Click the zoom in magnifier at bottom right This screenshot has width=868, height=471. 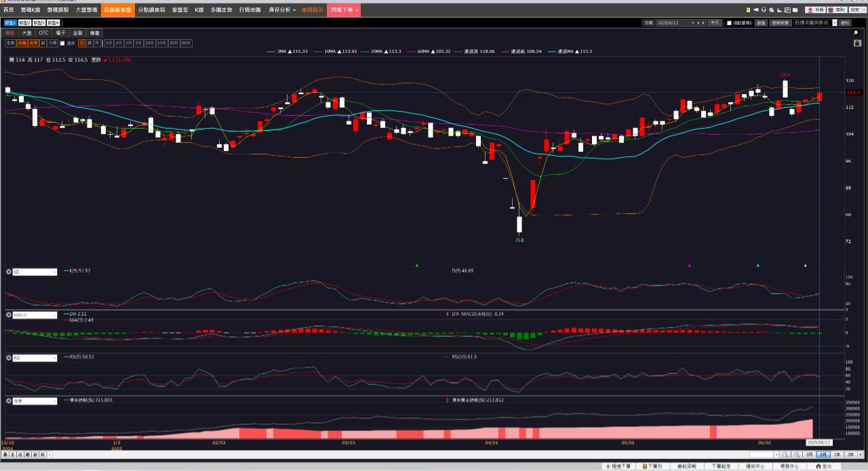[x=796, y=455]
